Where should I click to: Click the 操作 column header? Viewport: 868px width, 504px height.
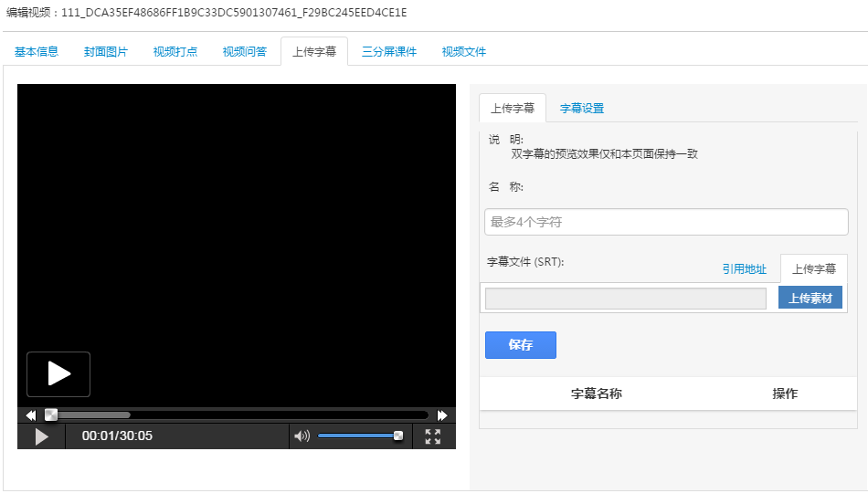pyautogui.click(x=785, y=394)
